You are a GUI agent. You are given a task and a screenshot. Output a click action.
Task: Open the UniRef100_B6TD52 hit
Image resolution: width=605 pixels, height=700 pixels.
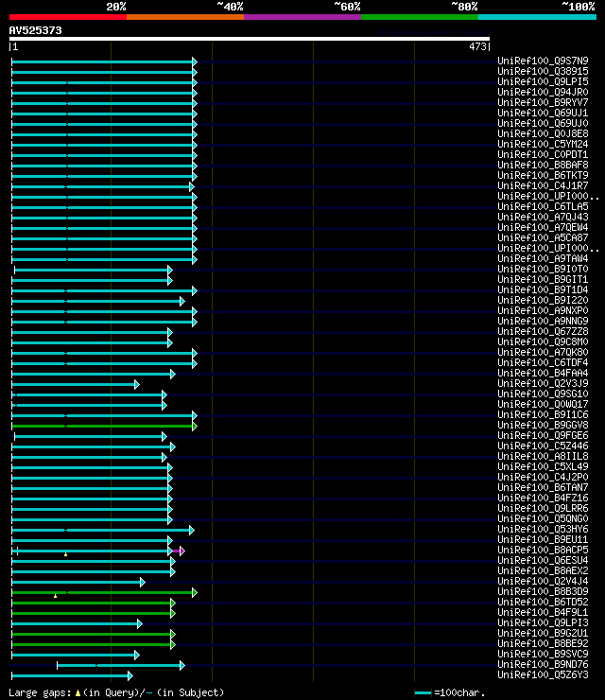(x=543, y=603)
